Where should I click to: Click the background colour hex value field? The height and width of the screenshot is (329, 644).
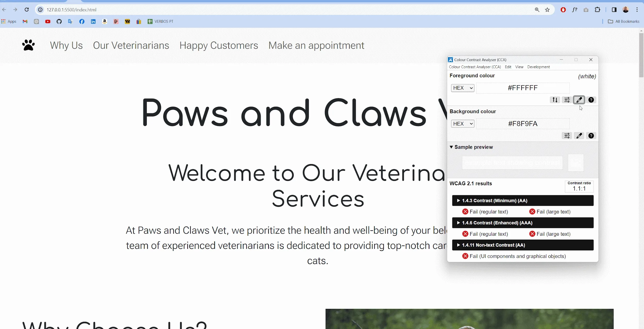(x=523, y=123)
